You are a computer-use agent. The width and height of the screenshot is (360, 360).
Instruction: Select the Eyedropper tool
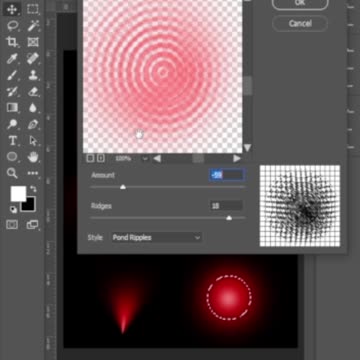point(12,58)
